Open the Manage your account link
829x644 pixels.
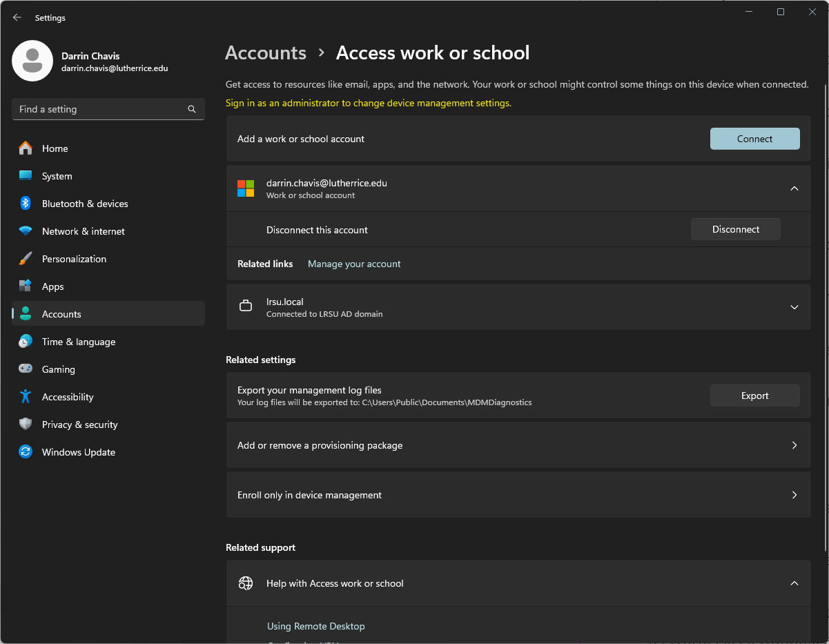pyautogui.click(x=354, y=264)
